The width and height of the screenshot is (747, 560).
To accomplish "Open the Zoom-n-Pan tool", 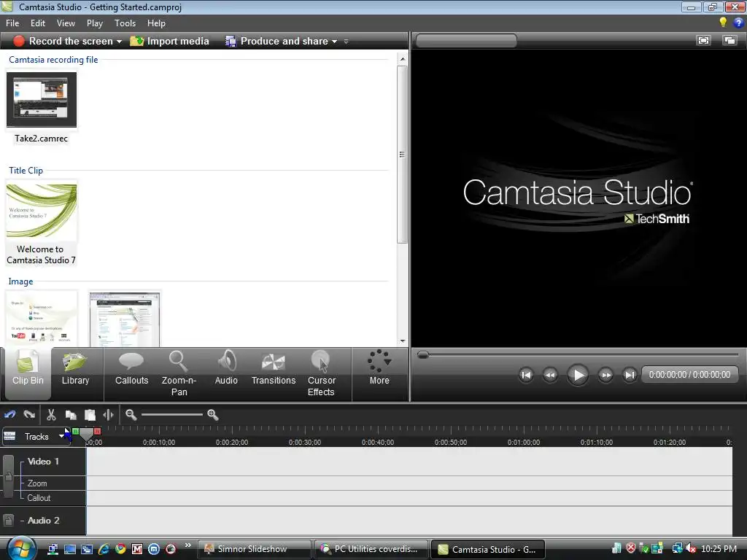I will (x=179, y=373).
